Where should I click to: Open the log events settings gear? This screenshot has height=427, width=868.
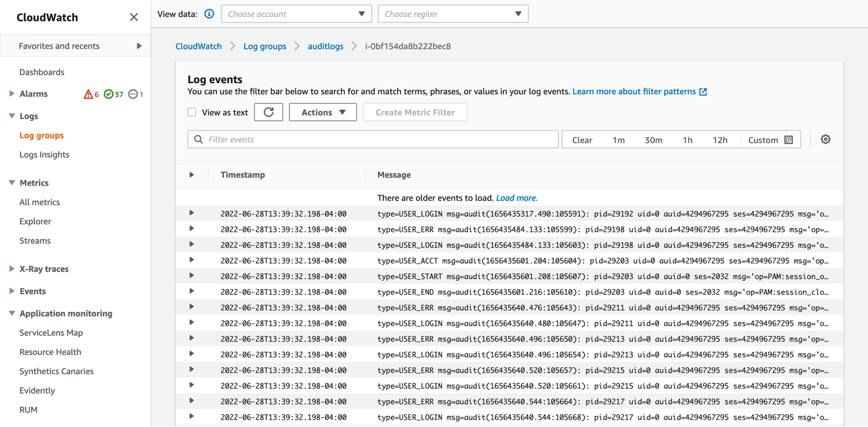point(825,139)
